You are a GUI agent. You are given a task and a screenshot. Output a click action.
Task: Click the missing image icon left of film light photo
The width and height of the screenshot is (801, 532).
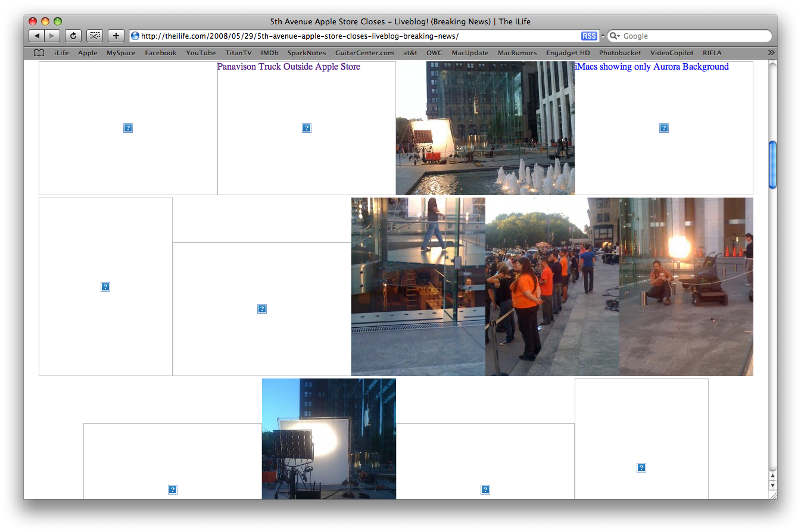click(173, 490)
